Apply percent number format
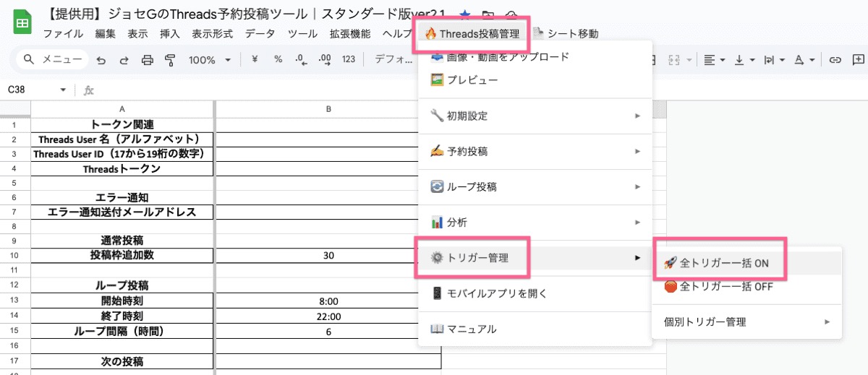Image resolution: width=868 pixels, height=375 pixels. pyautogui.click(x=278, y=60)
